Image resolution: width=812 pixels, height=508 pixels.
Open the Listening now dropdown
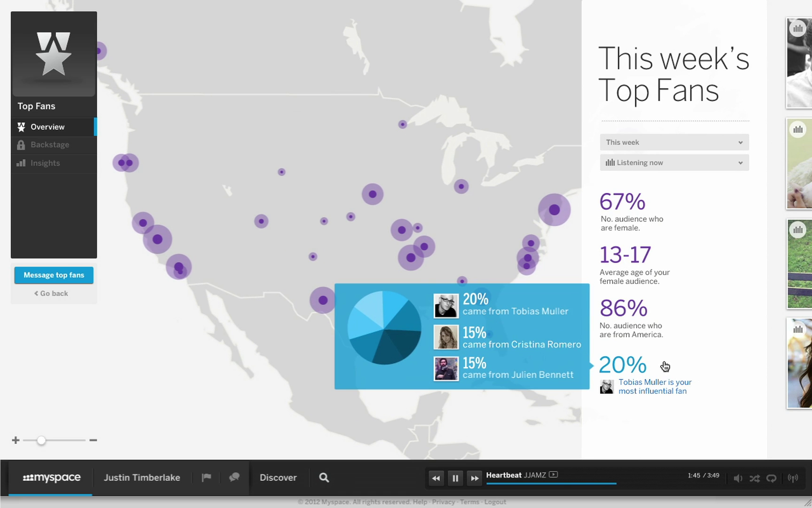click(x=674, y=163)
